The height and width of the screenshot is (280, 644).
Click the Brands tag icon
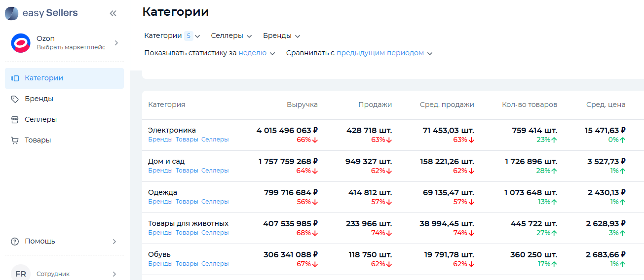(15, 99)
